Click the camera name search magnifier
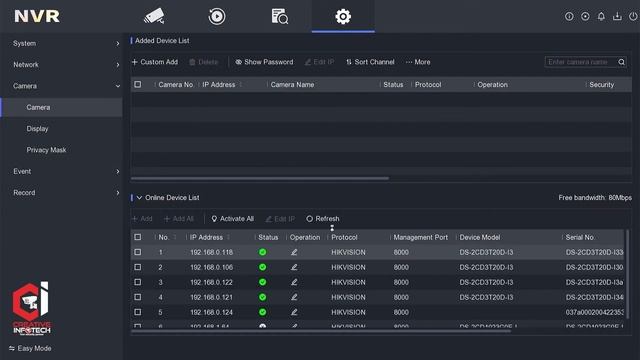The image size is (640, 360). click(621, 62)
